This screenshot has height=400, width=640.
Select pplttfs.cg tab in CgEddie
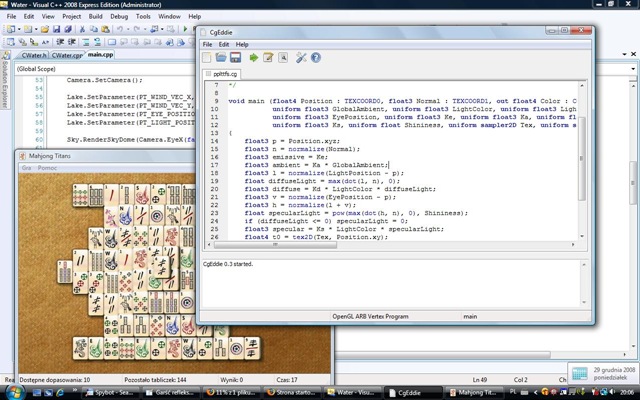221,74
